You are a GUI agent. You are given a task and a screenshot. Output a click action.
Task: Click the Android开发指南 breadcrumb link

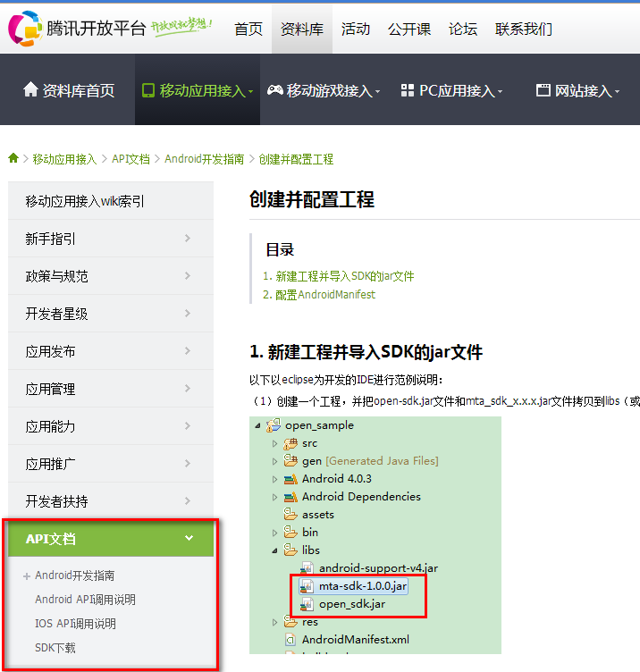coord(204,159)
